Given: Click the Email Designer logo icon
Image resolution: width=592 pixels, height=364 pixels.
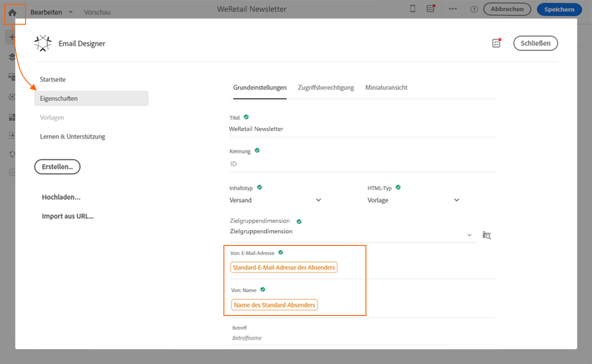Looking at the screenshot, I should coord(43,43).
